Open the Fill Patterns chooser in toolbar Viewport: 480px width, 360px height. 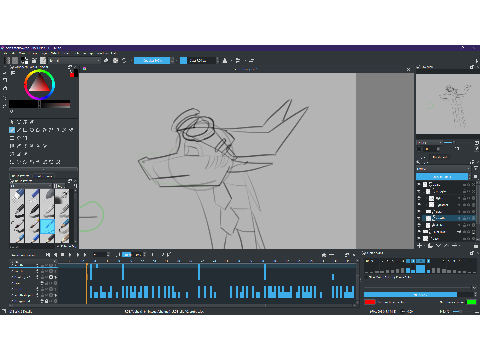point(15,60)
